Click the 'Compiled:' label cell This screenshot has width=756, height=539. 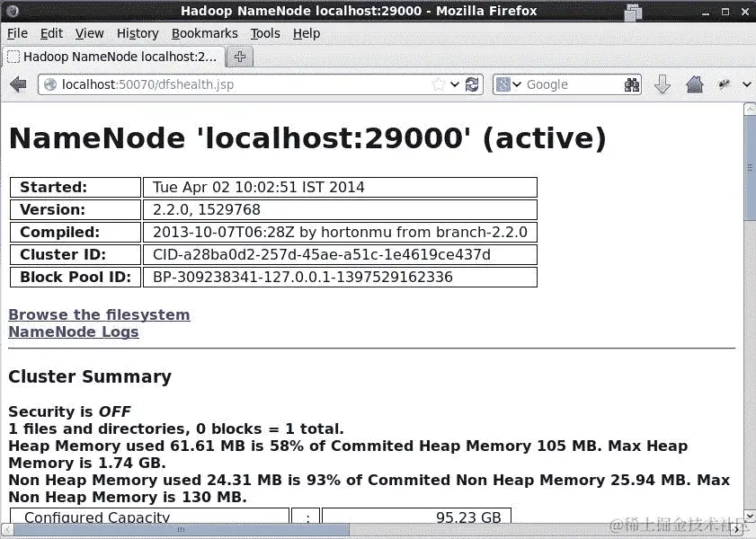(76, 232)
